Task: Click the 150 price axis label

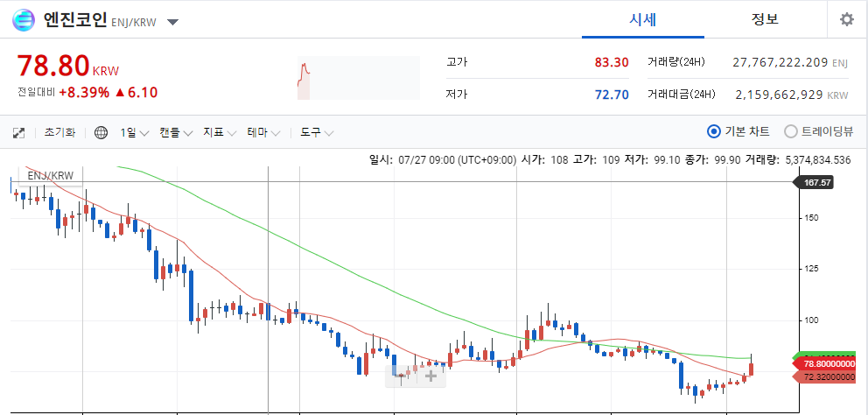Action: click(x=811, y=218)
